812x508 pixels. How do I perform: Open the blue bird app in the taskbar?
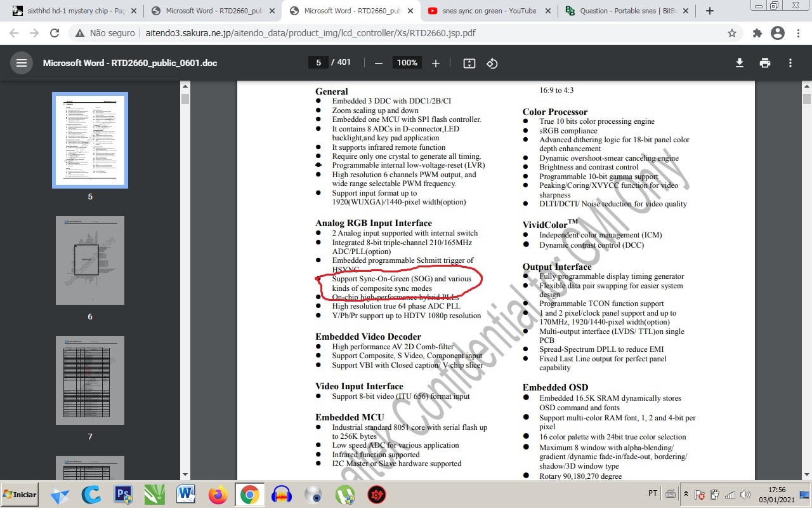60,495
